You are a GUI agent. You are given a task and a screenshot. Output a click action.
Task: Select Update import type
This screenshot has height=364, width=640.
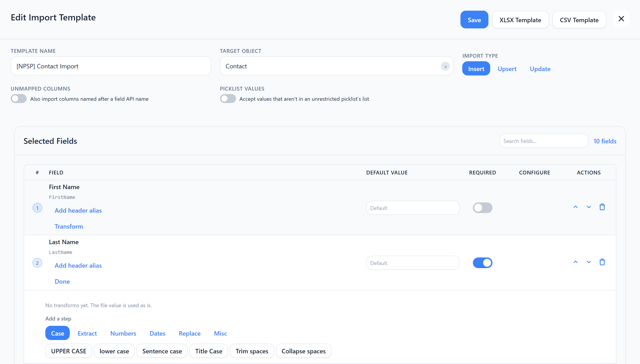click(x=540, y=69)
